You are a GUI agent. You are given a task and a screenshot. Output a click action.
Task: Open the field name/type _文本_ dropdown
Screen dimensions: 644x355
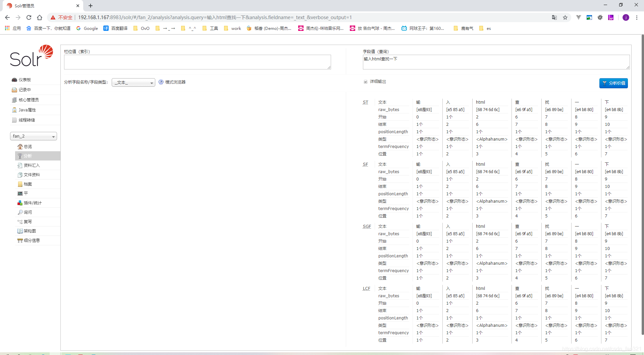pyautogui.click(x=133, y=83)
